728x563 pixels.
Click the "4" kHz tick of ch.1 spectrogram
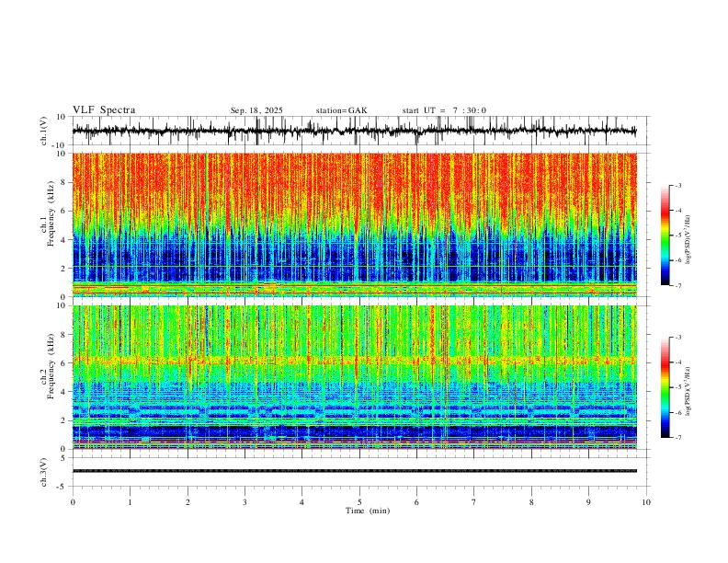coord(63,240)
